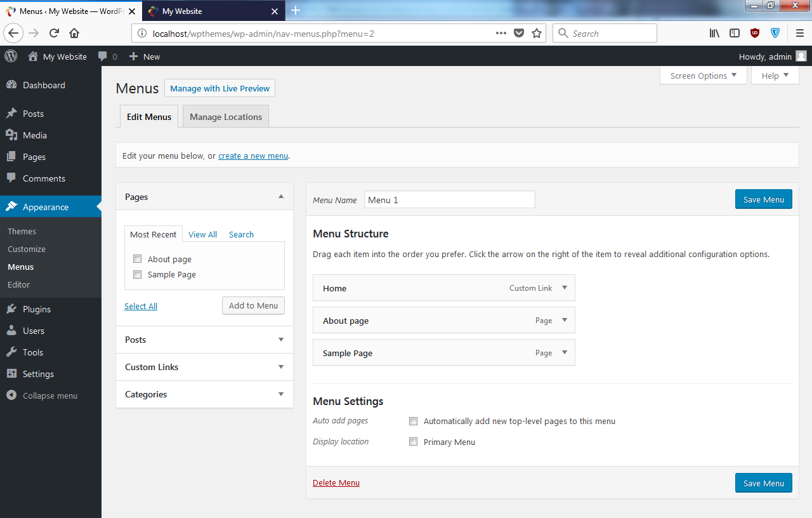The width and height of the screenshot is (812, 518).
Task: Click the Users icon in sidebar
Action: click(x=11, y=331)
